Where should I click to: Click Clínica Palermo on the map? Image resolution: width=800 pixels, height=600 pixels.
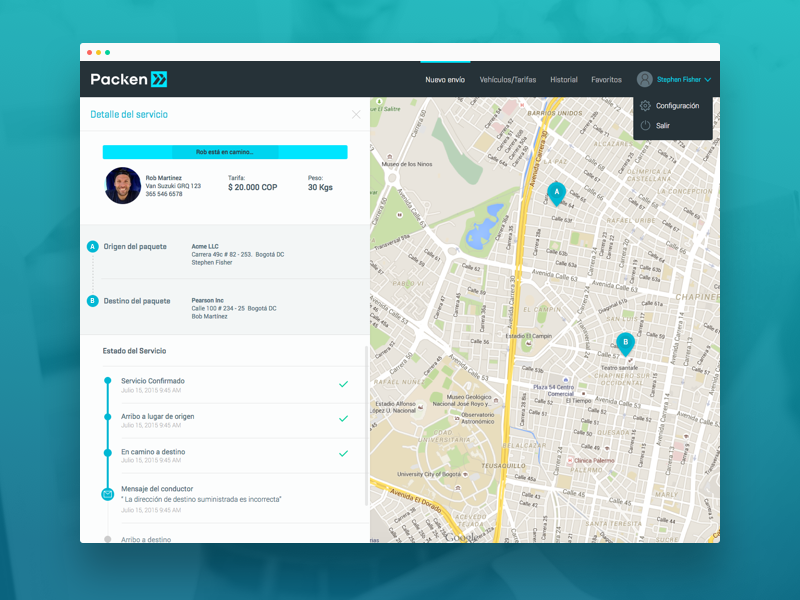coord(594,460)
